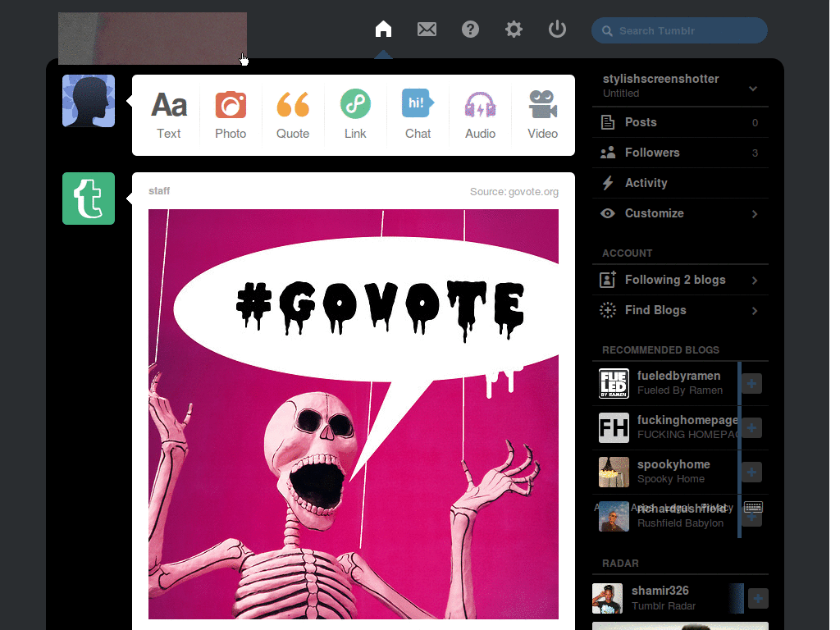840x630 pixels.
Task: Open Following 2 blogs
Action: 680,280
